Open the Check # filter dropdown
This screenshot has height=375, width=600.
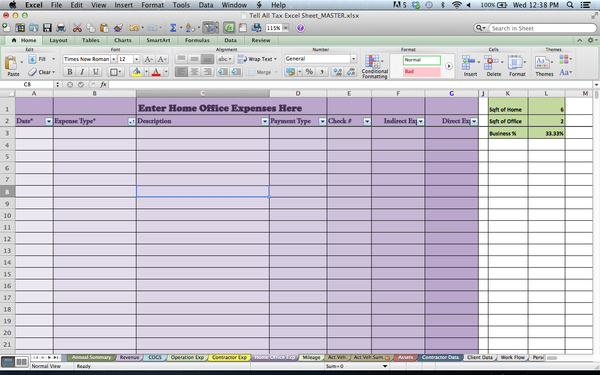coord(367,121)
